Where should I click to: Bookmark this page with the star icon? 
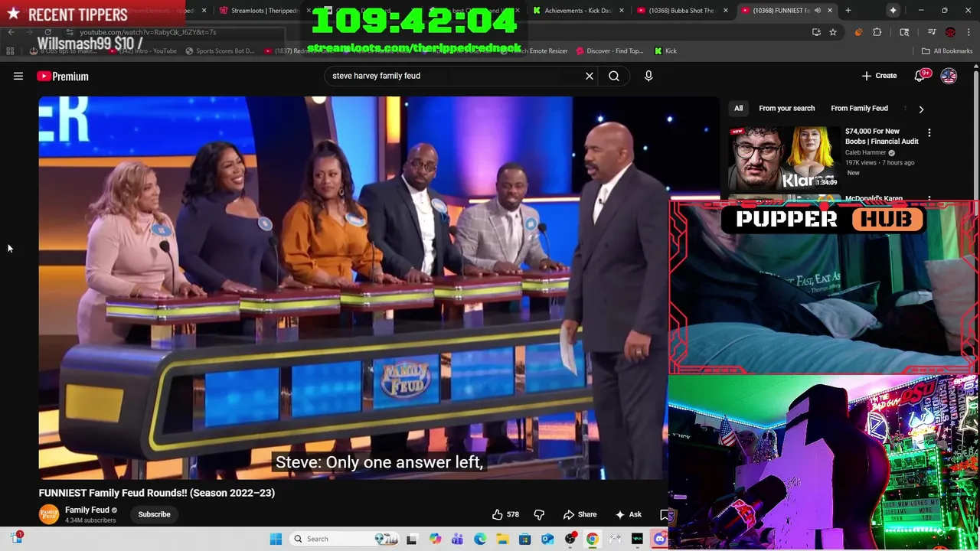(x=833, y=32)
